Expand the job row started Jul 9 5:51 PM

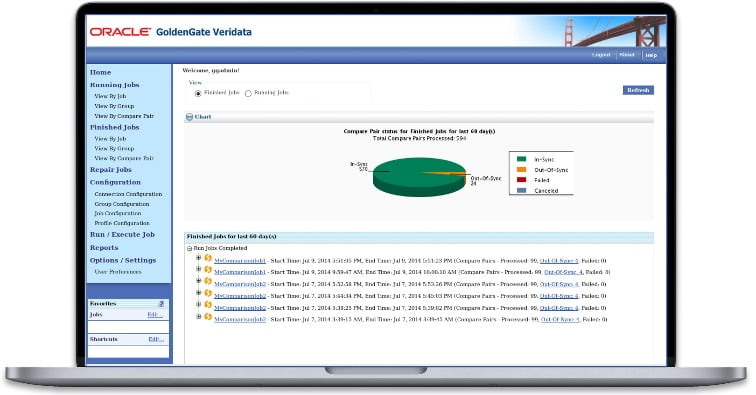(x=198, y=258)
